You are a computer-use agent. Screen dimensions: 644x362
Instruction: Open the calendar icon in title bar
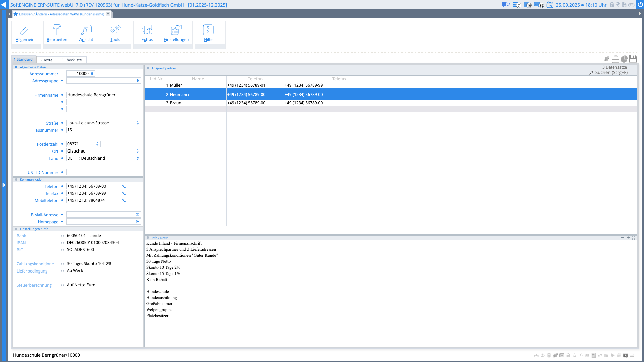[x=550, y=5]
